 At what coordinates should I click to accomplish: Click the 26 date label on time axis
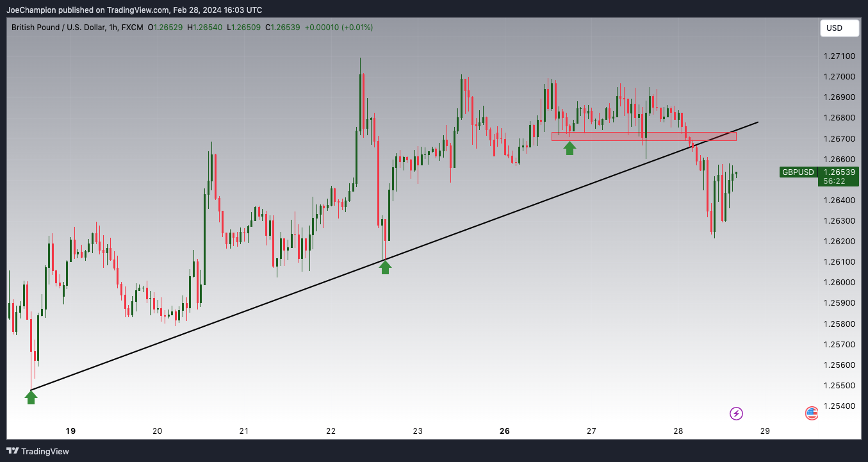click(505, 431)
